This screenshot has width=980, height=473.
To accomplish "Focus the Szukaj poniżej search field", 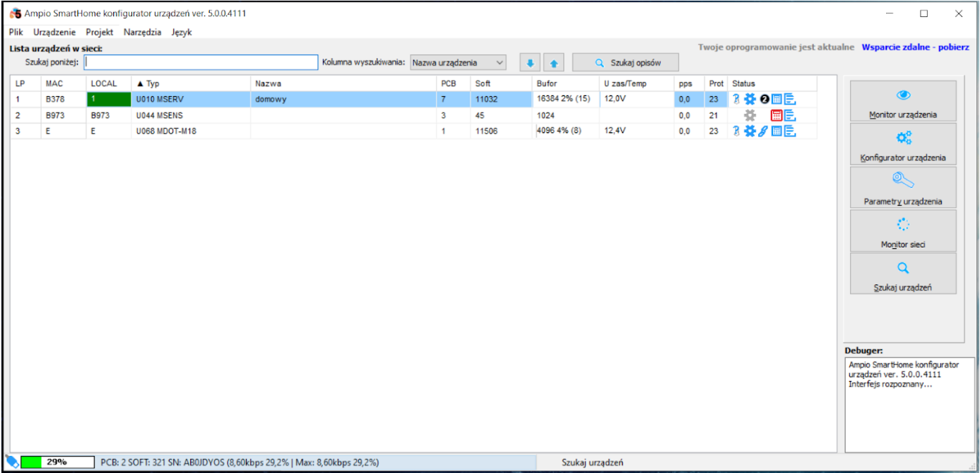I will pos(201,63).
